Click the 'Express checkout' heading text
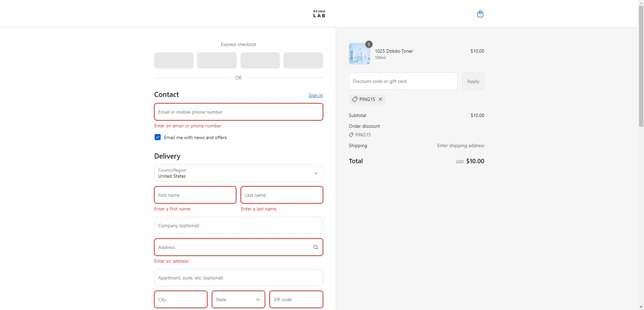The image size is (644, 310). [238, 45]
